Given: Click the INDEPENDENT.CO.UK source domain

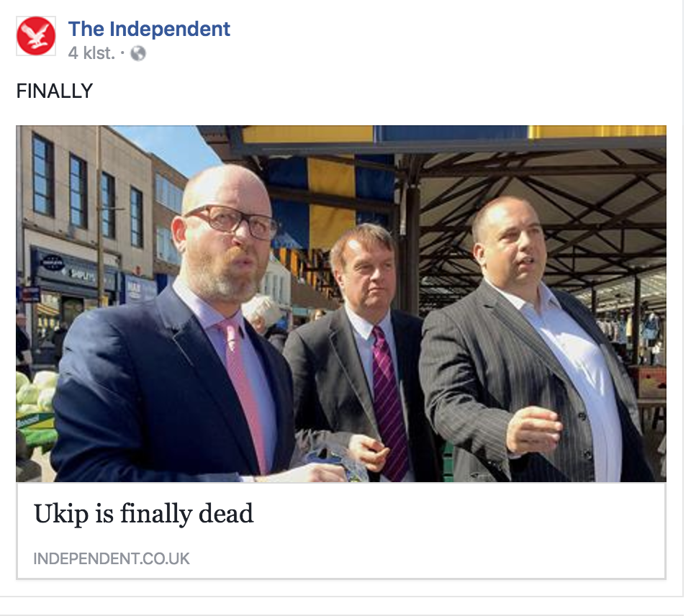Looking at the screenshot, I should click(112, 558).
